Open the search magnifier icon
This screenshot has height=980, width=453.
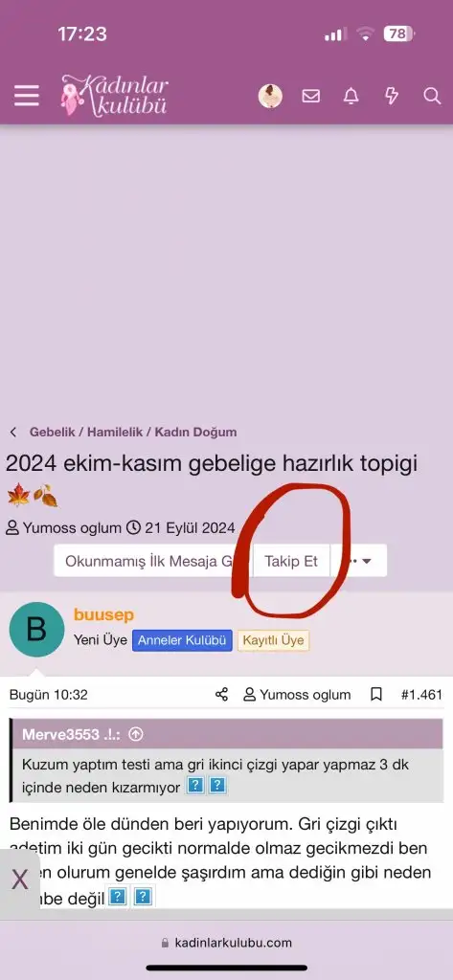[432, 96]
